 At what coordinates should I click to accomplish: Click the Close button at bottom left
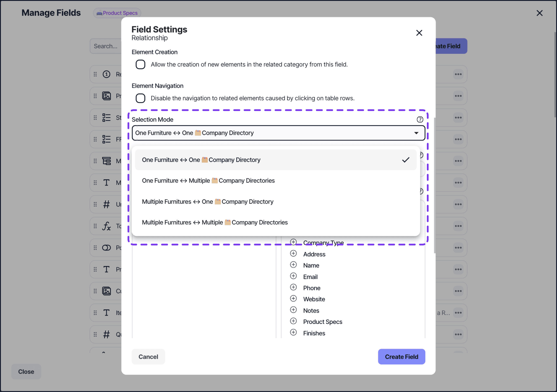[x=26, y=372]
